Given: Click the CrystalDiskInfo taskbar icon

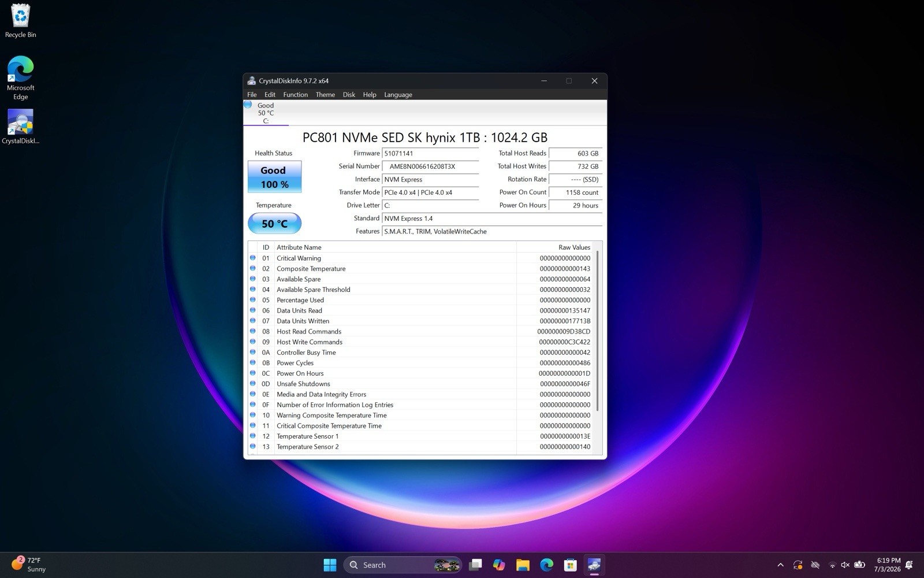Looking at the screenshot, I should point(594,565).
